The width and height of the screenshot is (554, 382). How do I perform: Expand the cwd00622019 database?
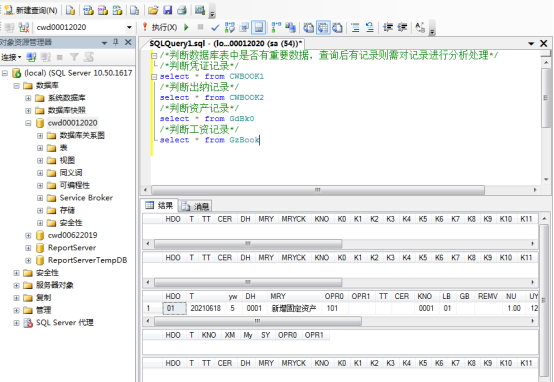(x=28, y=235)
